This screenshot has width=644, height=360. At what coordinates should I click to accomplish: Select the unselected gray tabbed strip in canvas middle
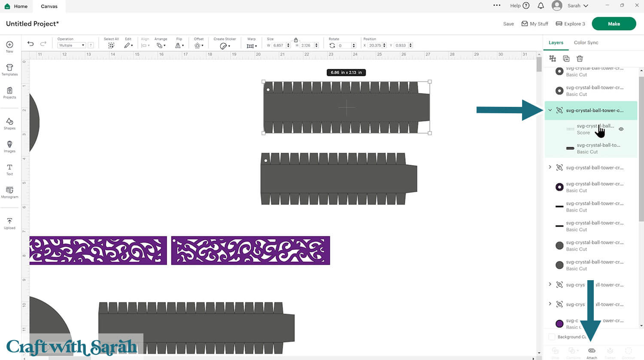coord(339,178)
